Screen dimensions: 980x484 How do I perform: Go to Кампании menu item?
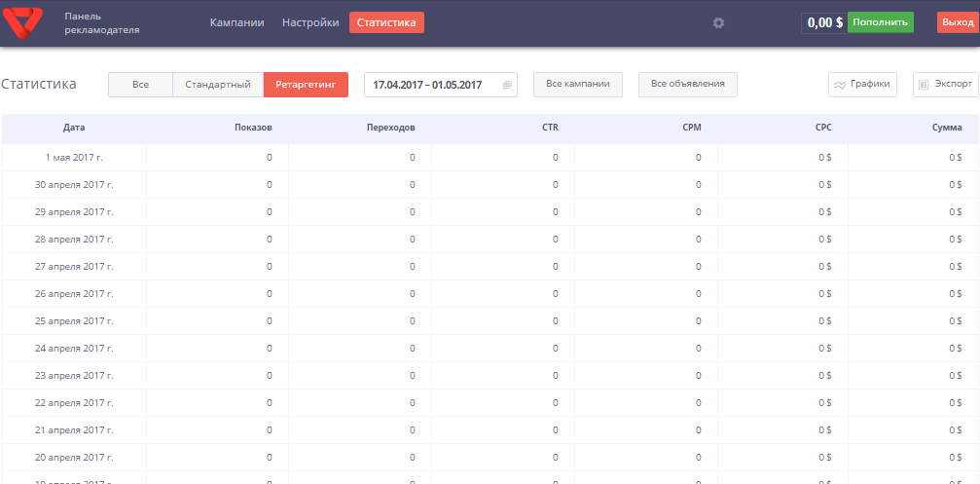pyautogui.click(x=236, y=22)
